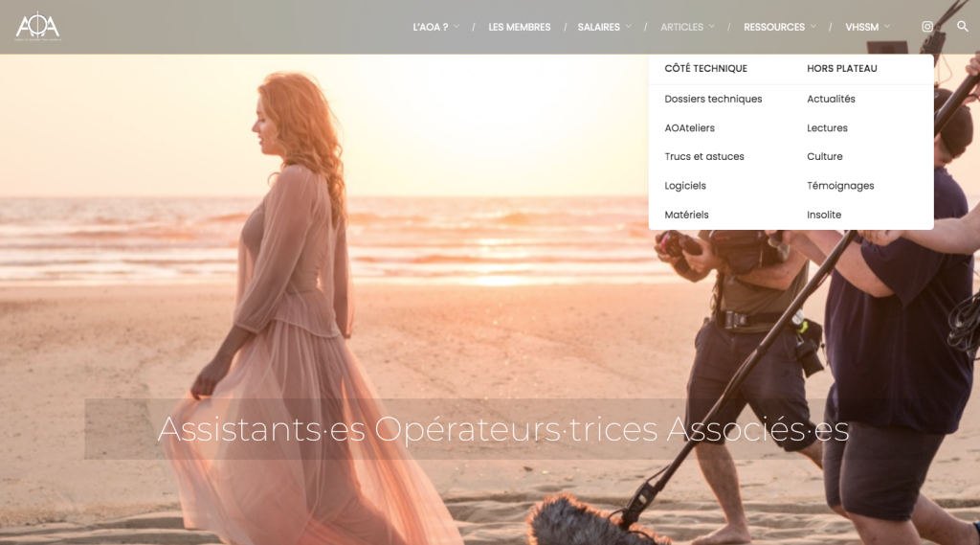Expand the Salaires menu chevron
Viewport: 980px width, 545px height.
(x=629, y=27)
